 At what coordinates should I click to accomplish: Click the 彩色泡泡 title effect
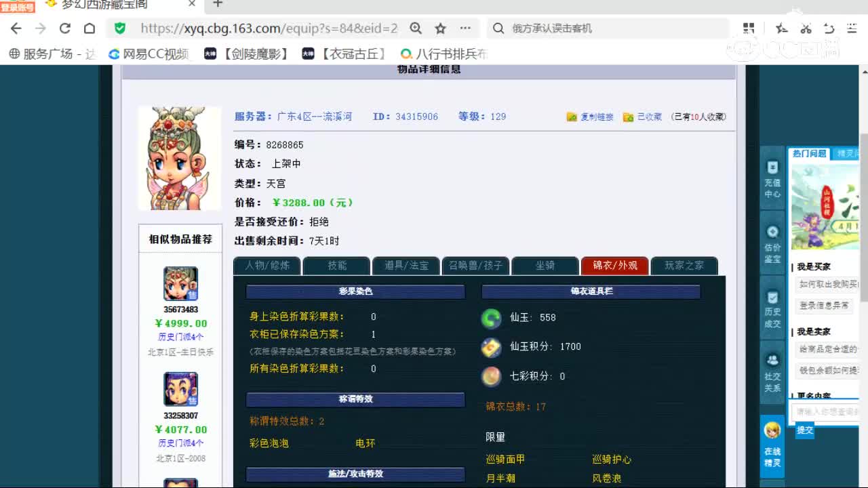tap(269, 443)
